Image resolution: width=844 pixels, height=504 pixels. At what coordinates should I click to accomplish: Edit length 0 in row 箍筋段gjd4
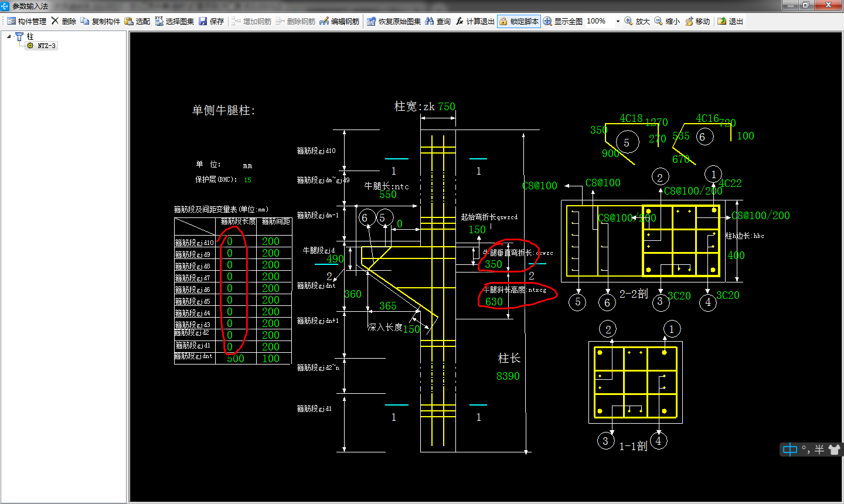point(230,312)
